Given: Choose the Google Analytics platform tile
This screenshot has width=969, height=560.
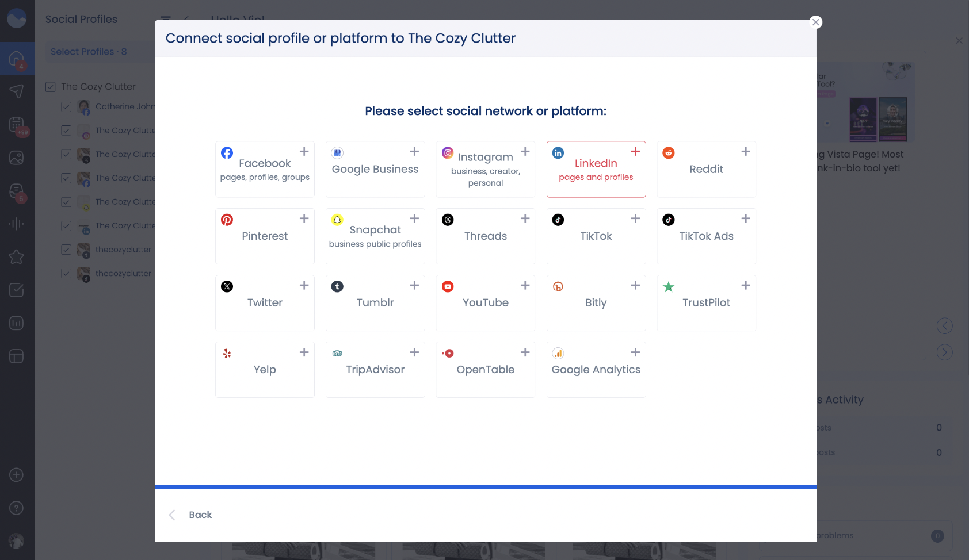Looking at the screenshot, I should click(x=596, y=370).
